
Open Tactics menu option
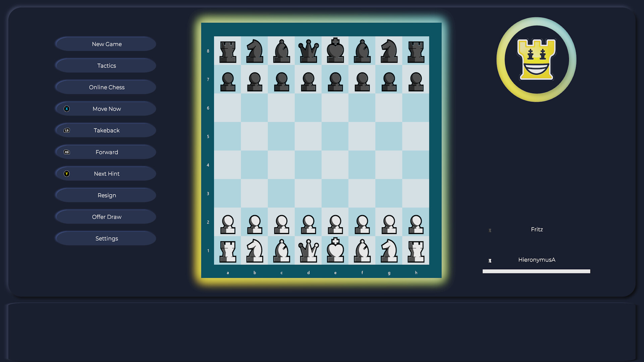pyautogui.click(x=107, y=65)
